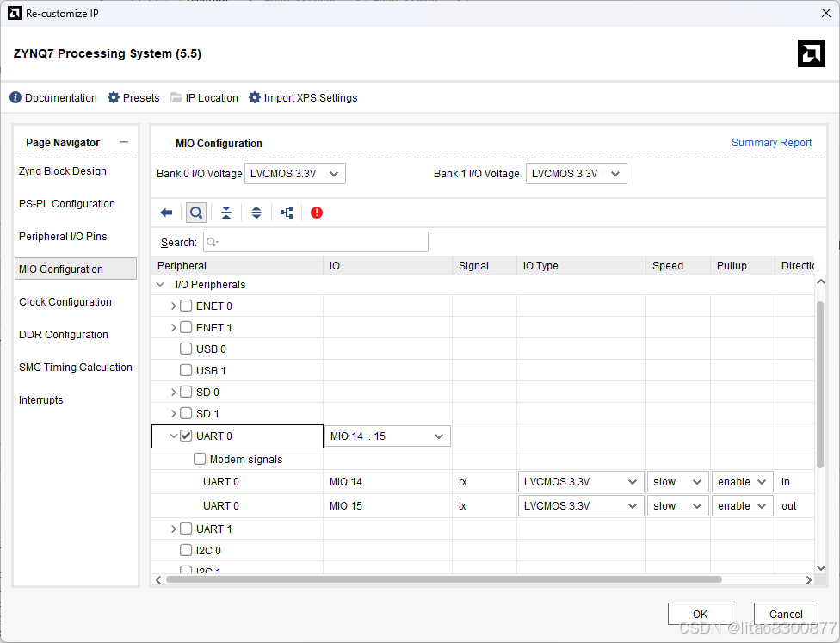Viewport: 840px width, 643px height.
Task: Click scroll down arrow of table
Action: (x=821, y=568)
